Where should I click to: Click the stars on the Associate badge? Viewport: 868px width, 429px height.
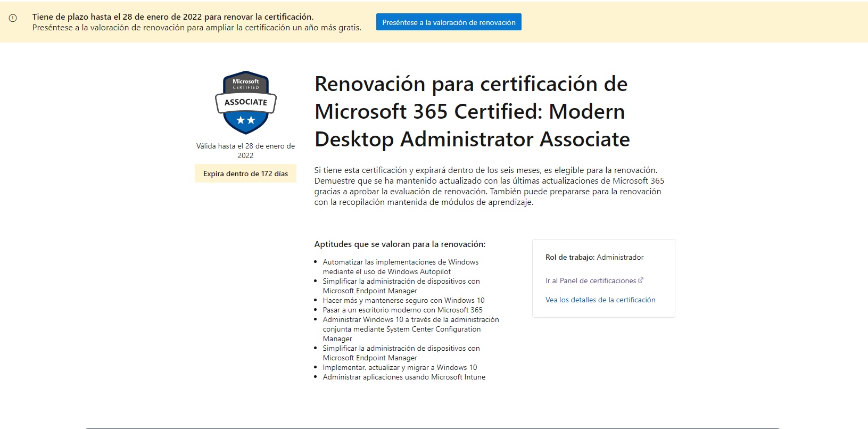(246, 120)
